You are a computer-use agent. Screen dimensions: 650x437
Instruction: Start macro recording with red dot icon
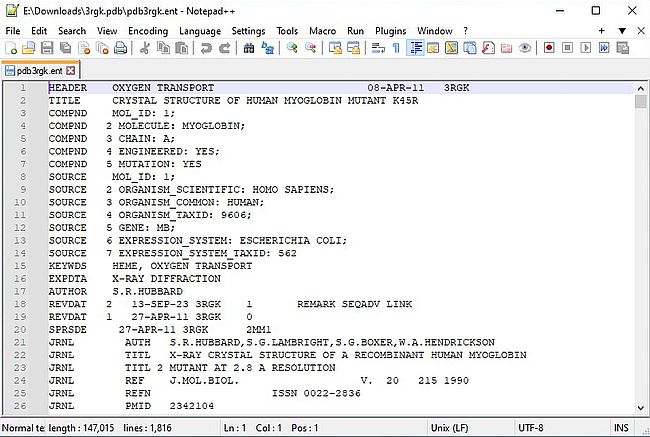coord(549,48)
